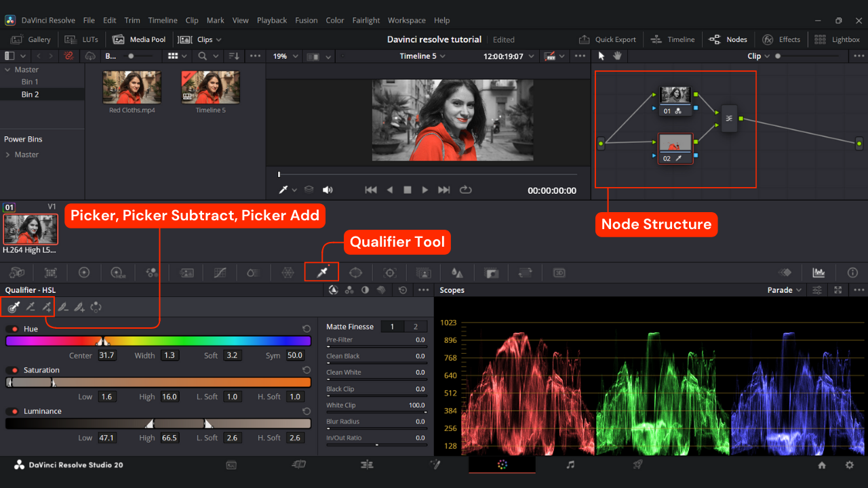Open the Tracker palette

389,272
